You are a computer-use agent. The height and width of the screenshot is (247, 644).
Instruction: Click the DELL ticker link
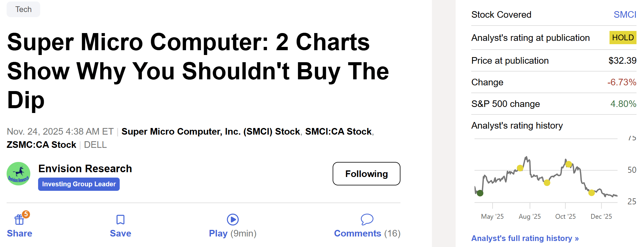click(95, 145)
